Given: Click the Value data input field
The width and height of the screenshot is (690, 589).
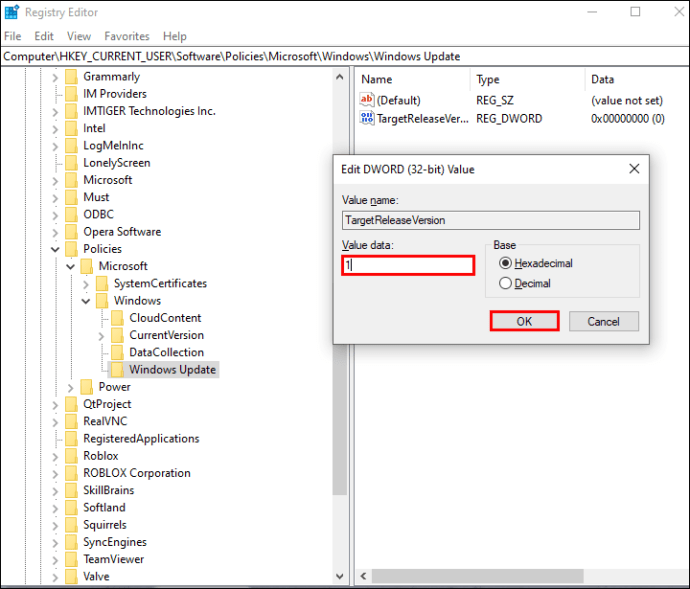Looking at the screenshot, I should click(x=408, y=265).
